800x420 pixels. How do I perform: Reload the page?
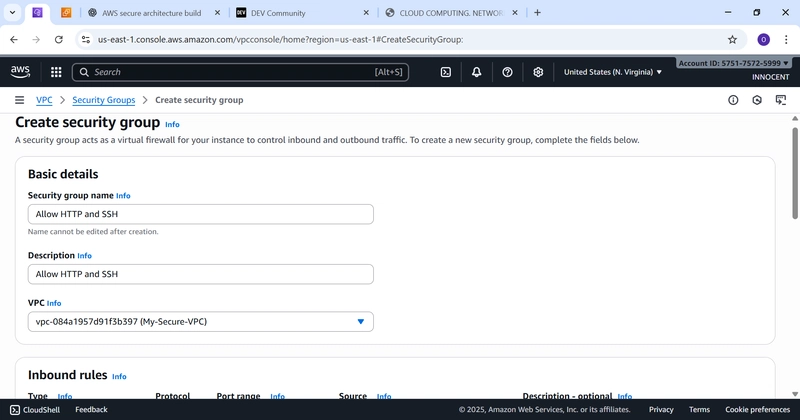click(x=59, y=39)
